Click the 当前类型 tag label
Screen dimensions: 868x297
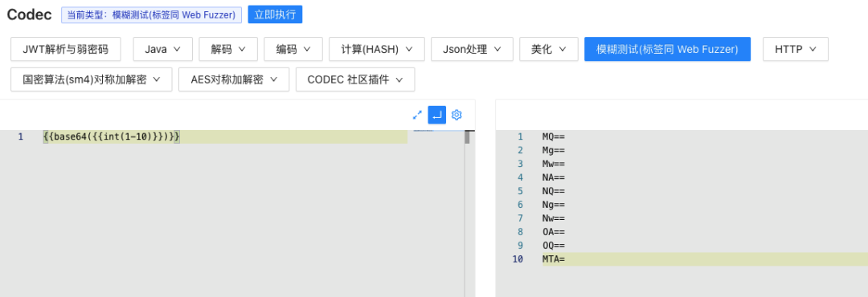pyautogui.click(x=151, y=15)
